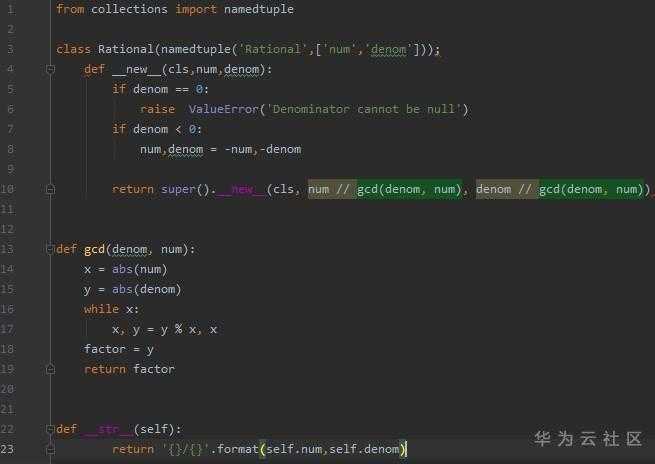655x464 pixels.
Task: Click the 'num' string in field list
Action: [339, 49]
